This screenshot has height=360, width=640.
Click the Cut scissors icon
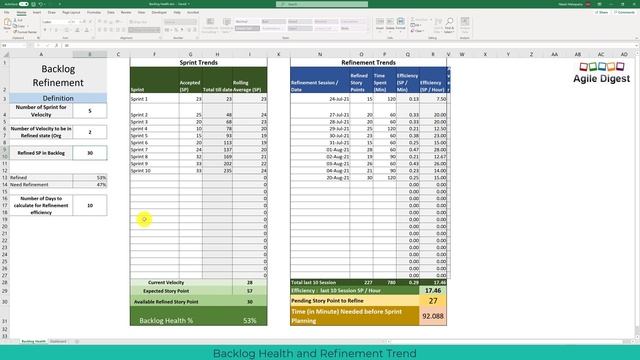(16, 20)
